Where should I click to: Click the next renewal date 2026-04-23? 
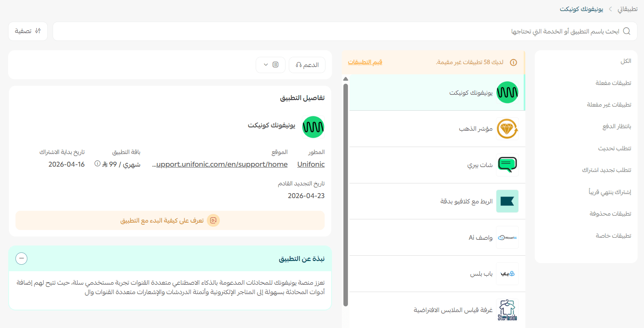306,196
